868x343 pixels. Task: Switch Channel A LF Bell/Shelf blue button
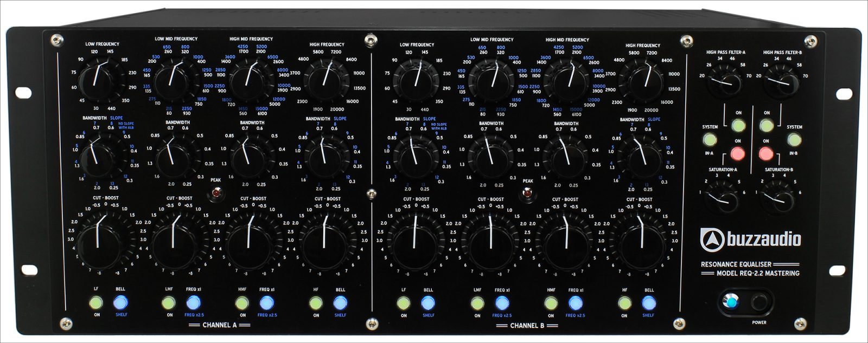tap(121, 302)
